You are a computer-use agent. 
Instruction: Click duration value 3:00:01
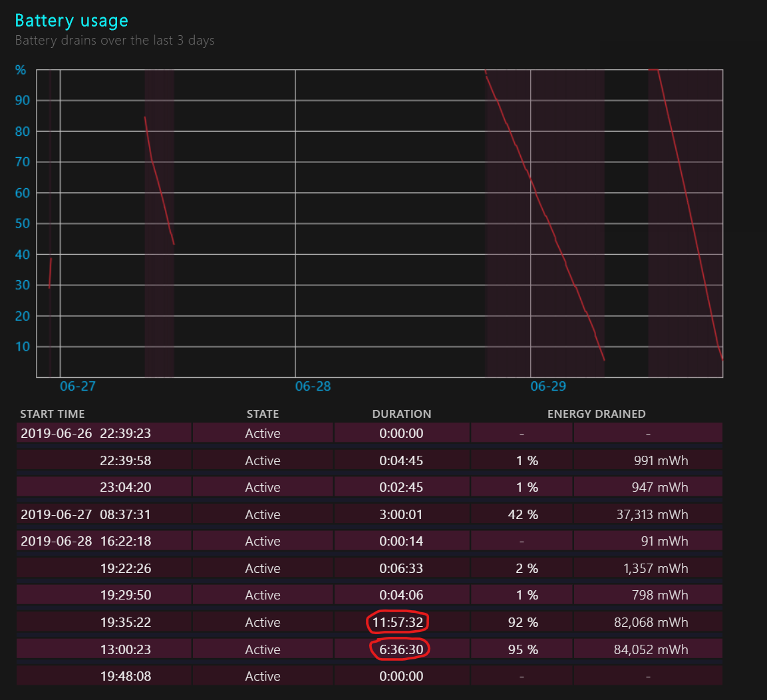click(401, 514)
